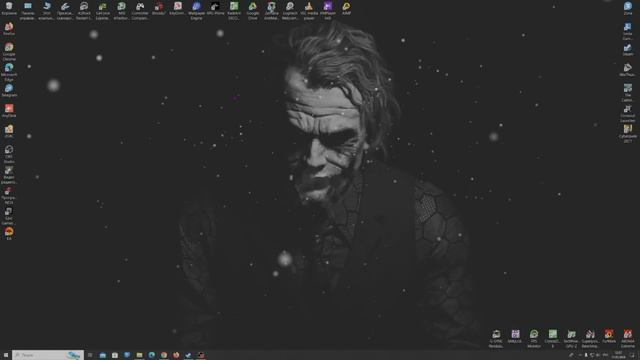Open the Firefox desktop shortcut
Screen dimensions: 640x360
pos(9,29)
